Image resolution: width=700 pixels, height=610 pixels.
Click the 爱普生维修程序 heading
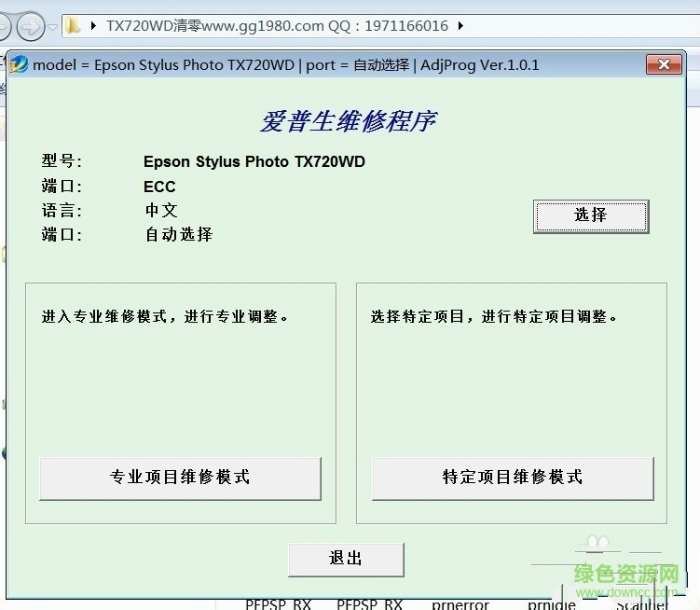[x=349, y=121]
